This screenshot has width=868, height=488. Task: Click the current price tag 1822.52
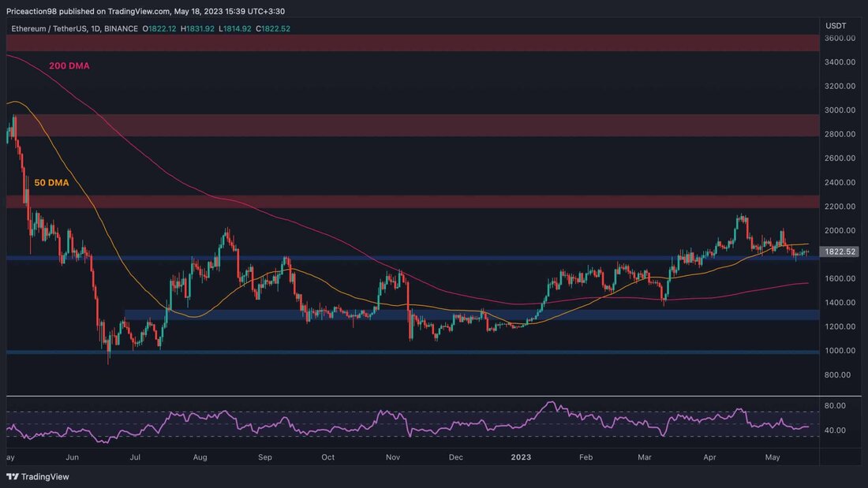click(x=840, y=251)
